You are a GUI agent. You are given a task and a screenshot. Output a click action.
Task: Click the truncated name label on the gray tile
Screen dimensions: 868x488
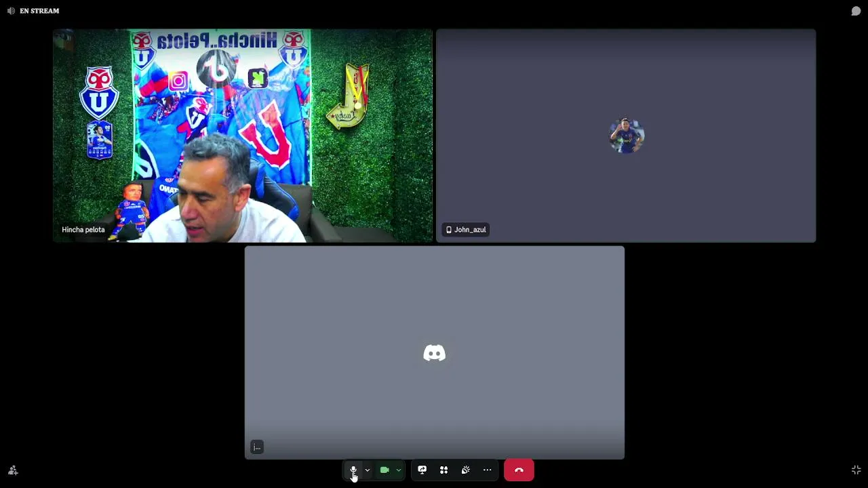coord(257,447)
